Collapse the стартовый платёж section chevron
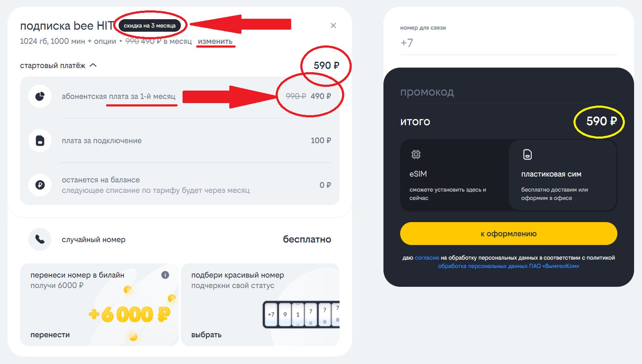 tap(93, 65)
